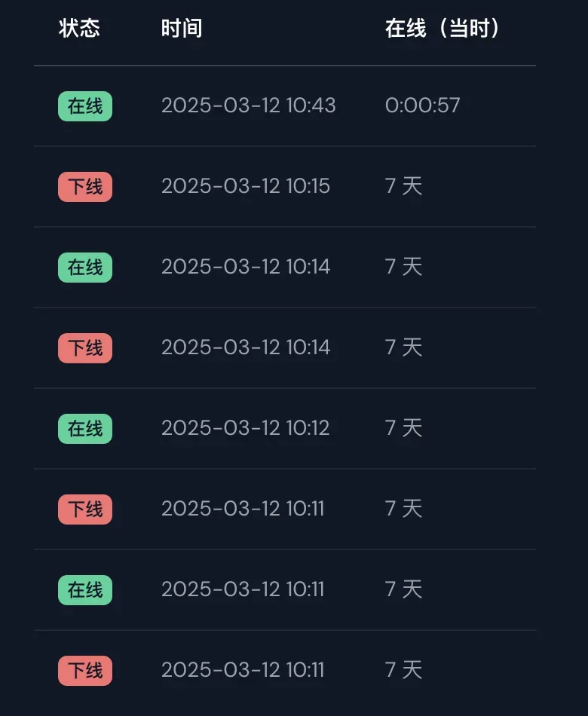Select the timestamp 2025-03-12 10:12
This screenshot has width=588, height=716.
pos(246,428)
